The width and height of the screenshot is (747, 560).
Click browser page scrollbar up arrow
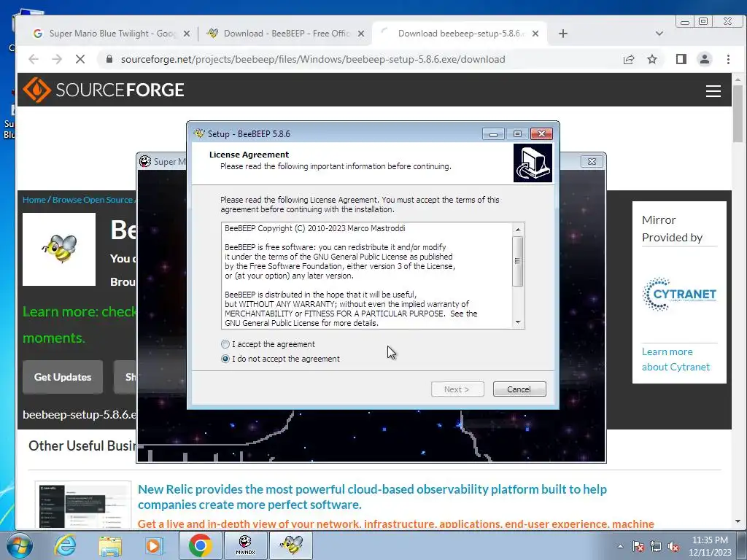pyautogui.click(x=738, y=79)
